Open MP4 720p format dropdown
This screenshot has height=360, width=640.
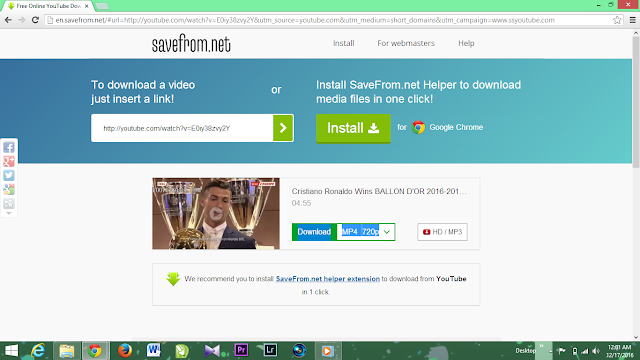[x=366, y=232]
